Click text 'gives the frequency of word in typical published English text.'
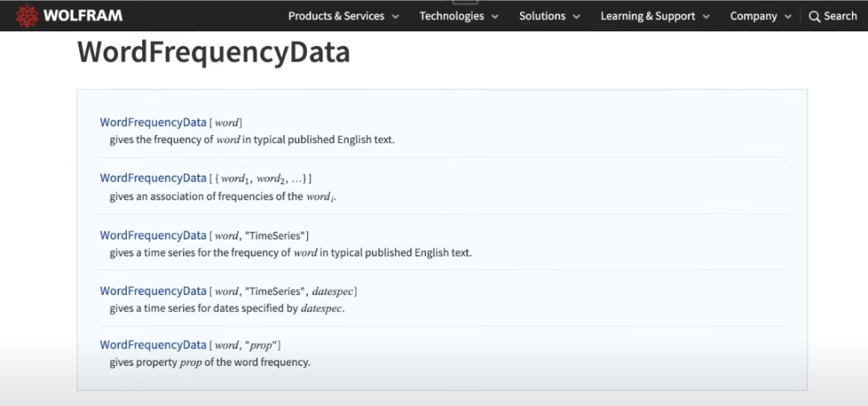 pos(252,140)
